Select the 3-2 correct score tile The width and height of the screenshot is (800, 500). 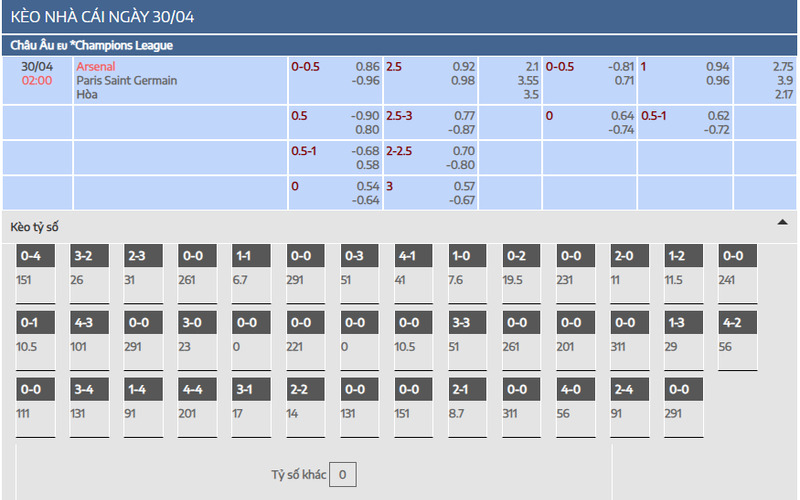pyautogui.click(x=89, y=273)
